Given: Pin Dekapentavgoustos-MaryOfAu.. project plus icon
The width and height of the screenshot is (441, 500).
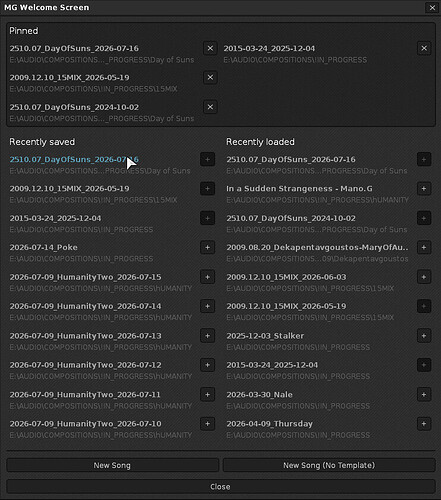Looking at the screenshot, I should (424, 247).
